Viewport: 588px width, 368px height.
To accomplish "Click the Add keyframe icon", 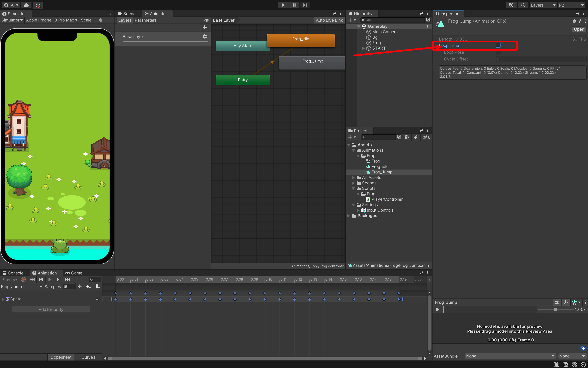I will click(88, 286).
